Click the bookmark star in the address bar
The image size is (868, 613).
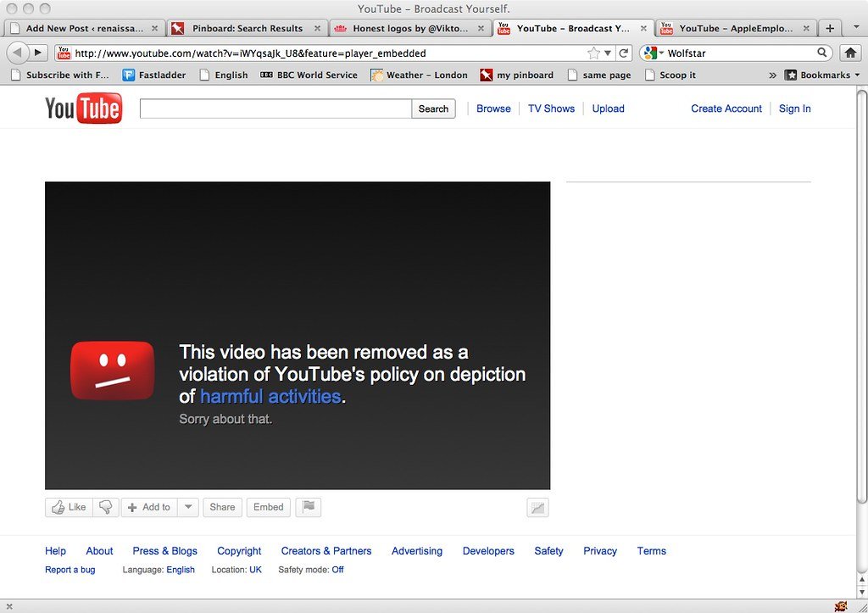click(596, 53)
